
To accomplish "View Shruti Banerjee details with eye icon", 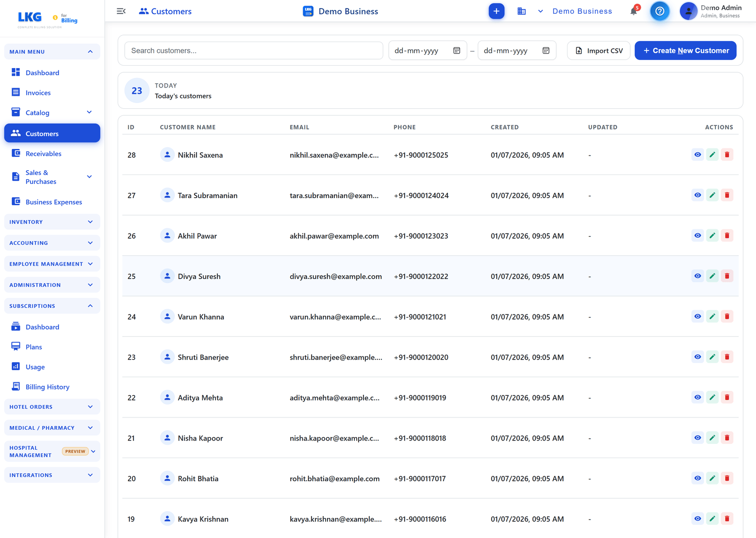I will (697, 357).
